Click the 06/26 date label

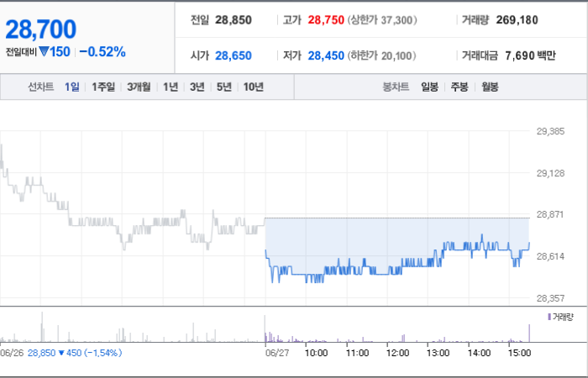(x=12, y=353)
